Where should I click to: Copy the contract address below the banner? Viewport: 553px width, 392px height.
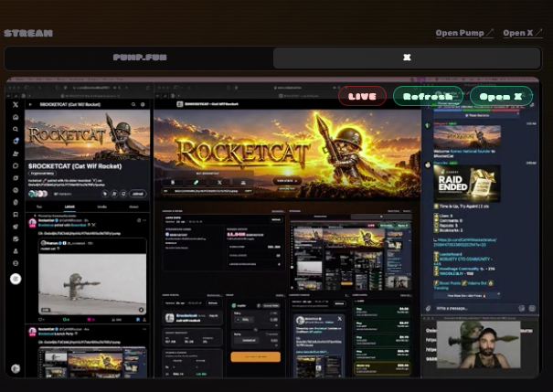249,191
